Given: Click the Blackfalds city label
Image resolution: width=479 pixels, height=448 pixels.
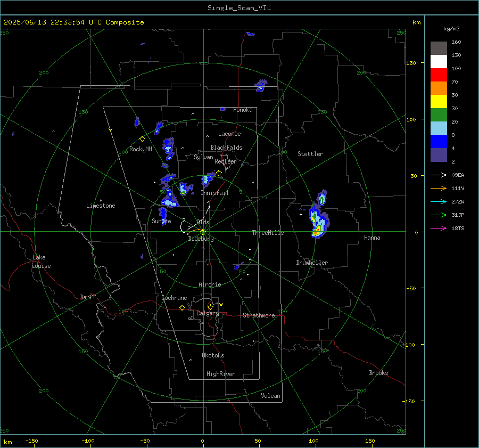Looking at the screenshot, I should tap(226, 148).
